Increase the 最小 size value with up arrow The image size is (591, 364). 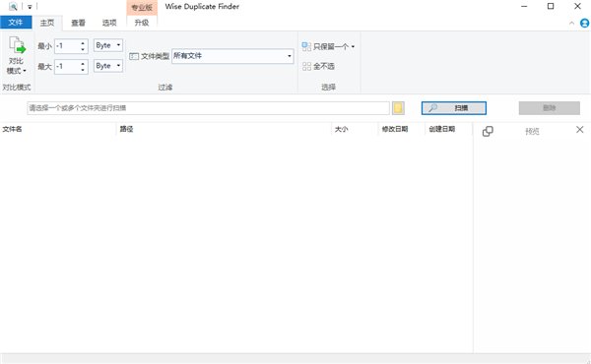[83, 43]
